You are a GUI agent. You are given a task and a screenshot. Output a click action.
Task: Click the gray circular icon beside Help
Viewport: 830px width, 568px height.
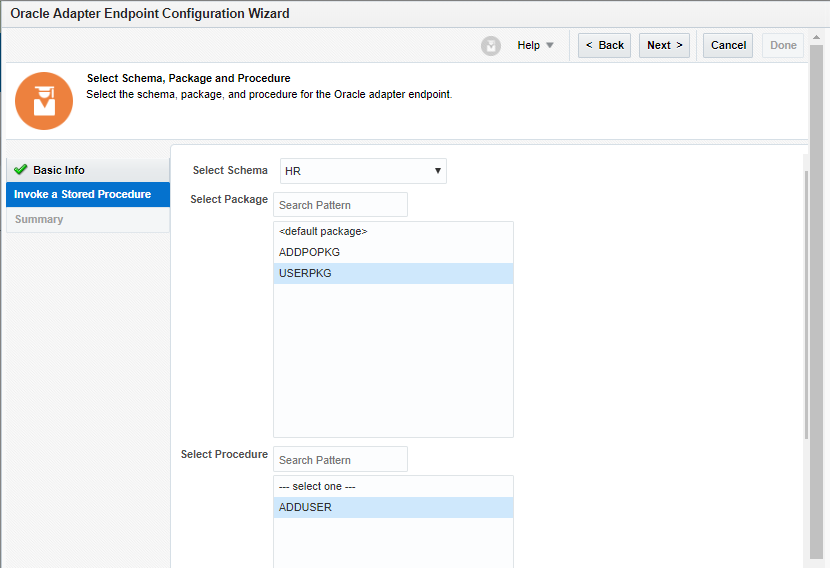[490, 46]
